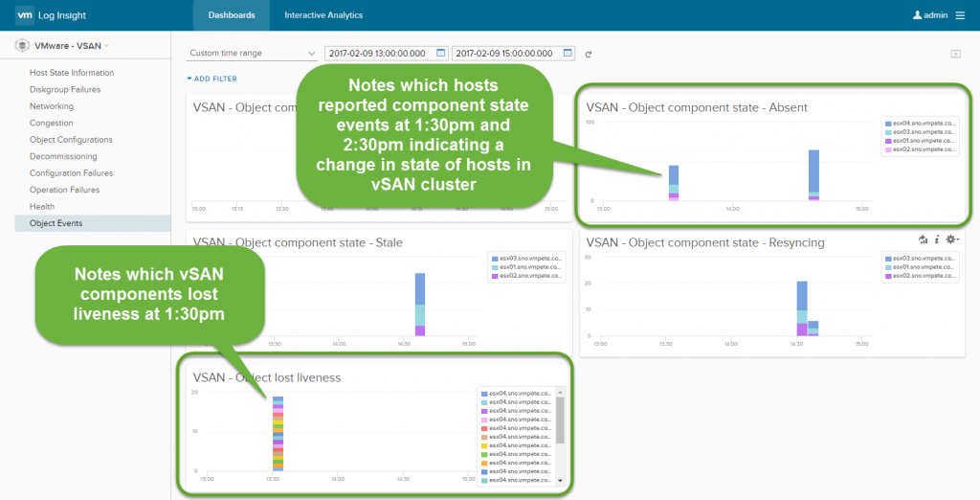Switch to Interactive Analytics tab
Image resolution: width=980 pixels, height=500 pixels.
pos(323,15)
